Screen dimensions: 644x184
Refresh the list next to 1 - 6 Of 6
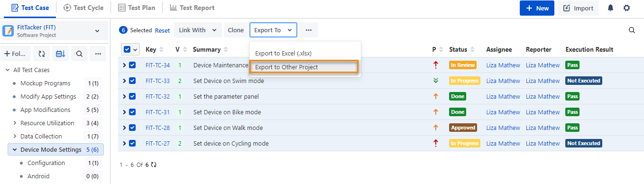(154, 165)
